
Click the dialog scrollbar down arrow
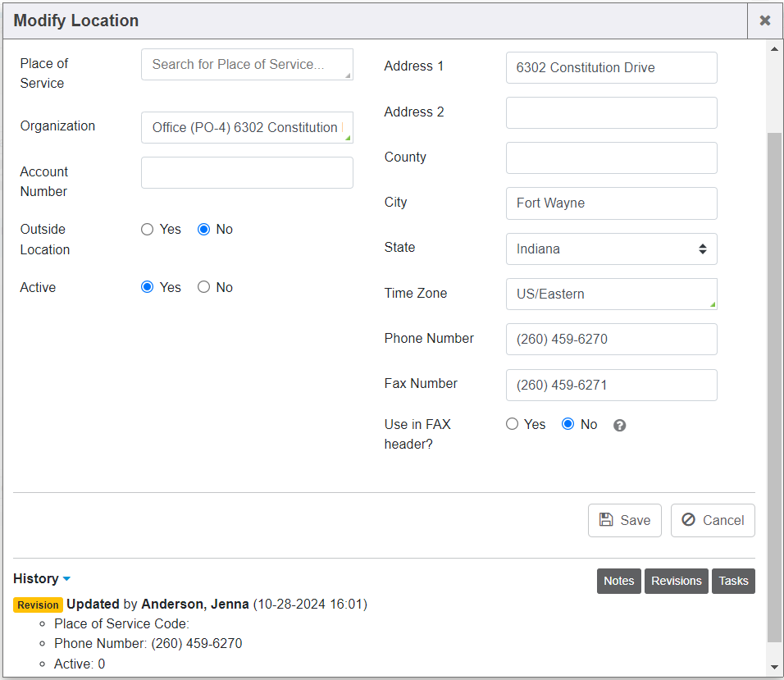(774, 667)
